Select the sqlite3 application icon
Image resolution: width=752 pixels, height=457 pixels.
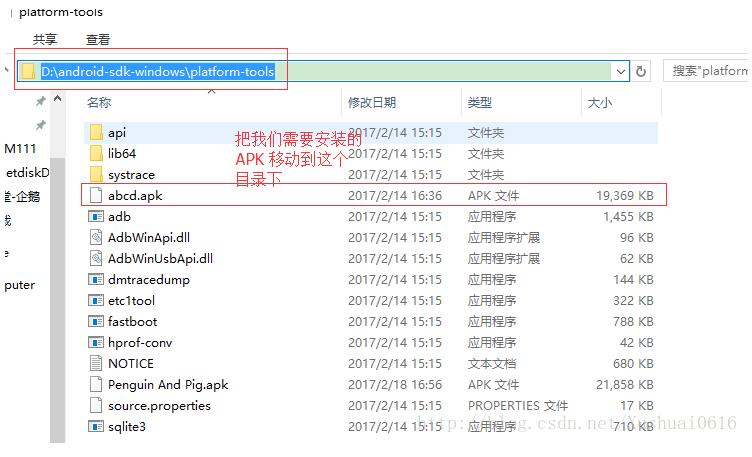(96, 426)
